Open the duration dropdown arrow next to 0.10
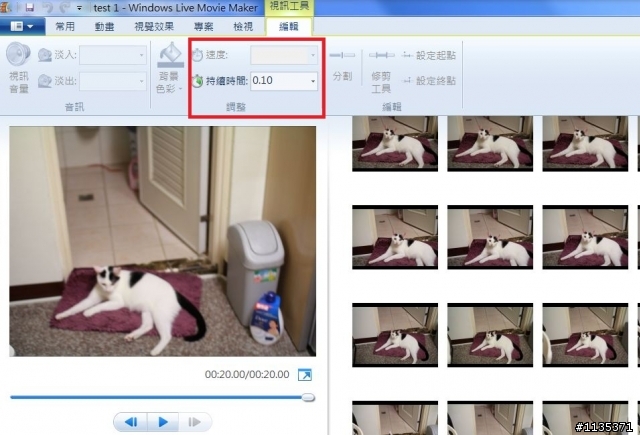This screenshot has height=435, width=640. (313, 81)
